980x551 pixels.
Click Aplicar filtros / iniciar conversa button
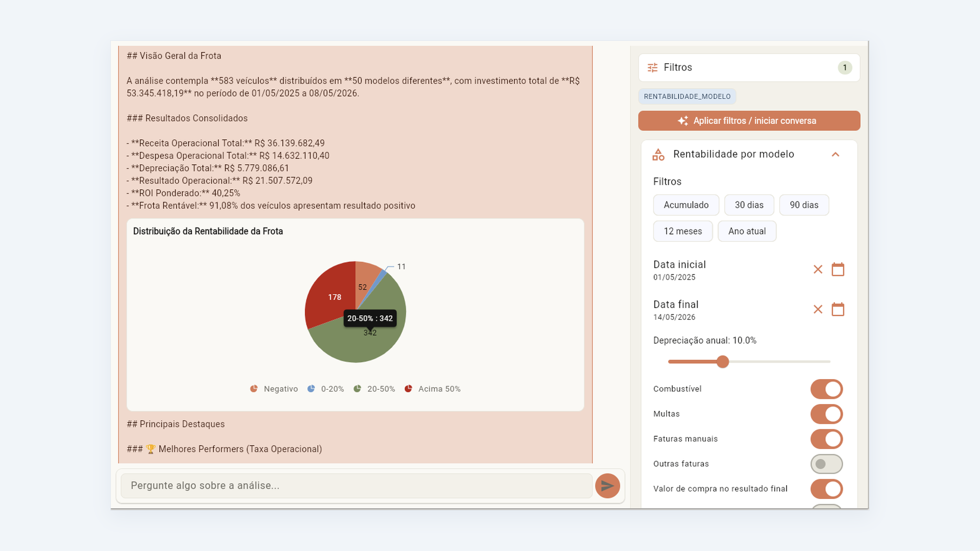click(749, 121)
